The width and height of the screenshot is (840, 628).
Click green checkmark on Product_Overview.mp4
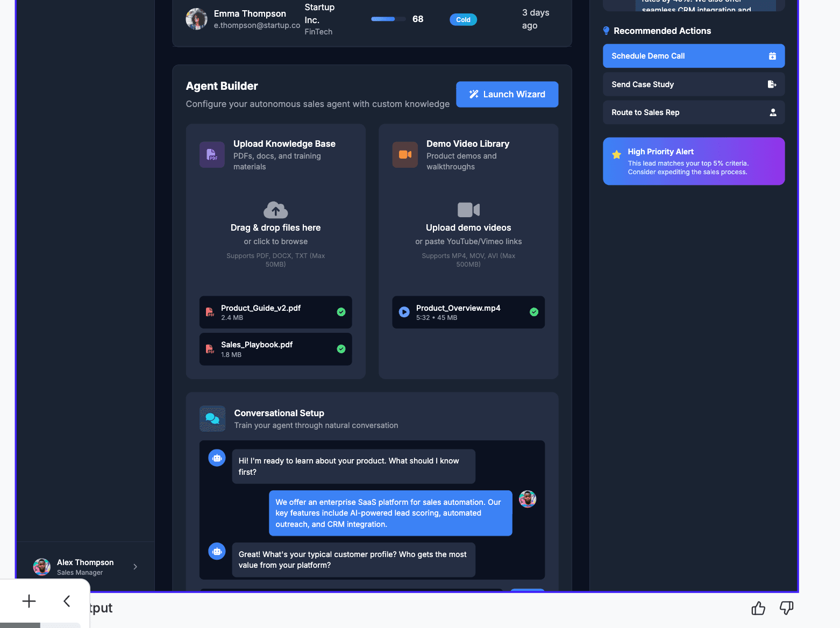pos(534,312)
